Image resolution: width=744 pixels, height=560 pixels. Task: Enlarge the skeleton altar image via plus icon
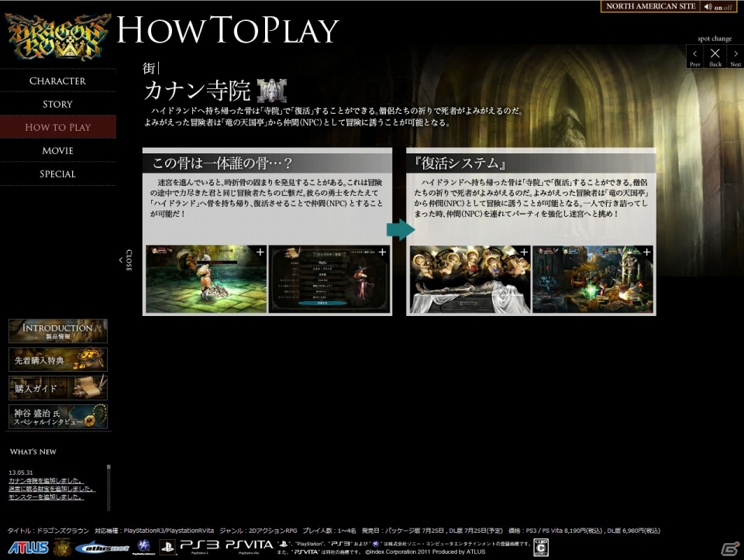[524, 253]
